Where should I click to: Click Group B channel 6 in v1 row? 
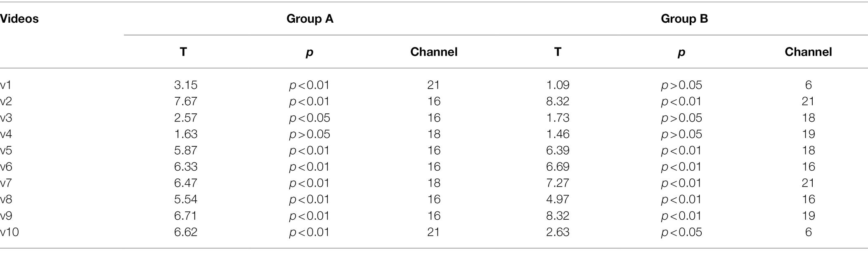[x=808, y=85]
